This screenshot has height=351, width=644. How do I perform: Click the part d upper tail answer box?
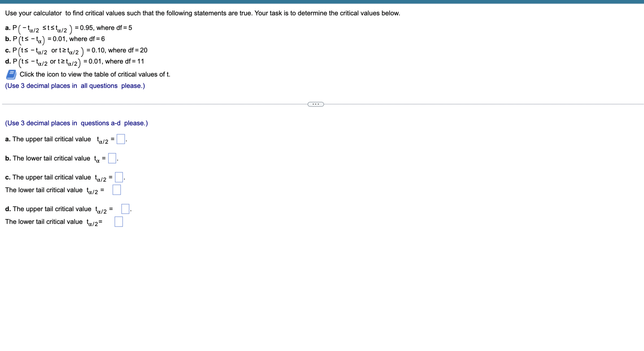point(125,209)
